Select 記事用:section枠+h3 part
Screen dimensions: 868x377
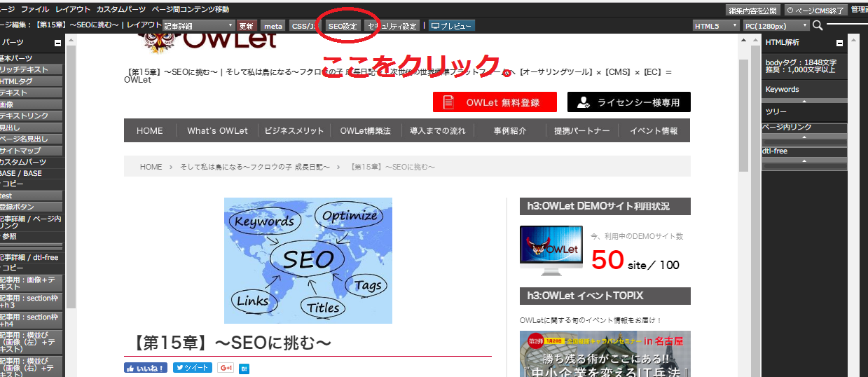coord(31,302)
